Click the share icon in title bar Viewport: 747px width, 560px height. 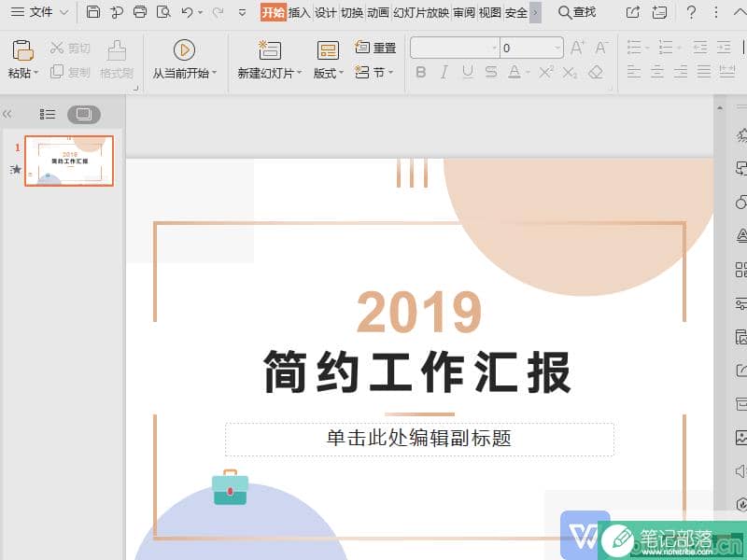point(633,12)
